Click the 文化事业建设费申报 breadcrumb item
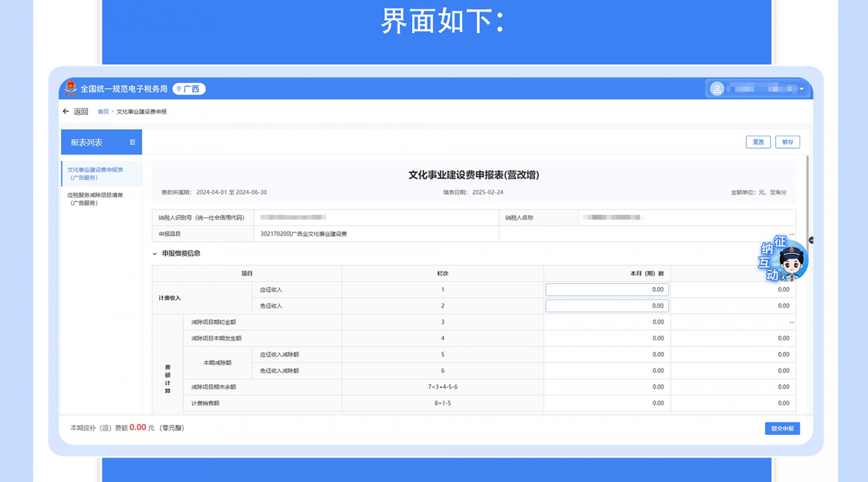 142,112
